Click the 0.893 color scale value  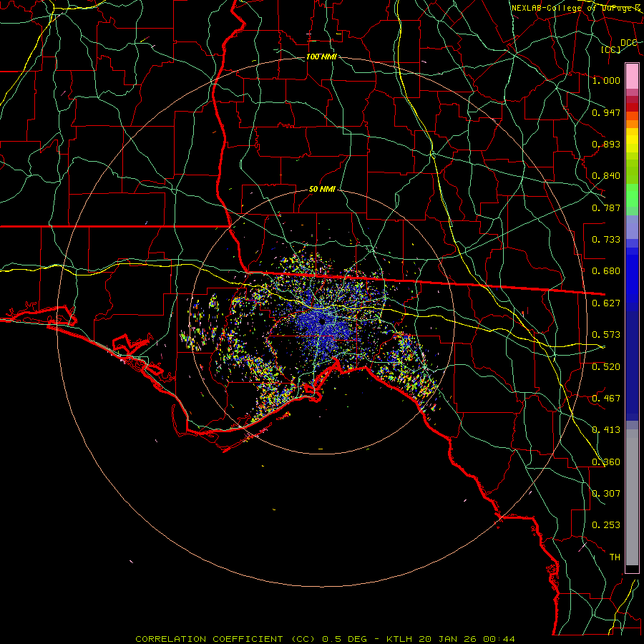[x=606, y=144]
